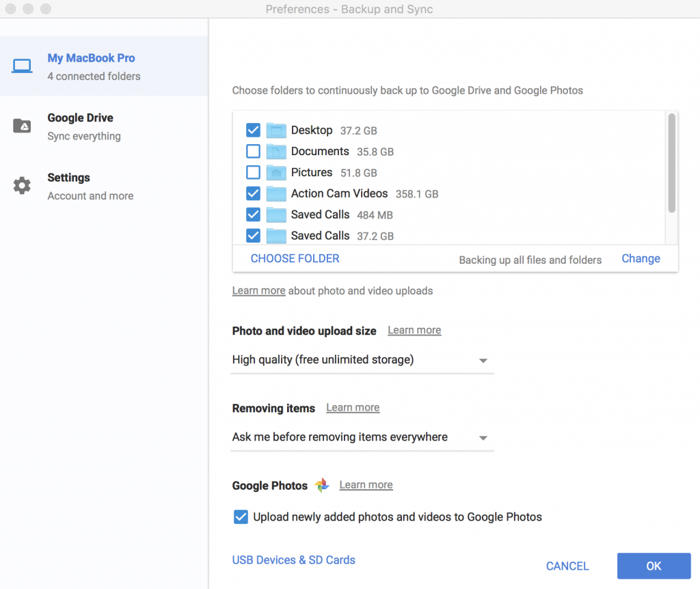Open the photo and video upload size dropdown
The height and width of the screenshot is (589, 700).
point(362,360)
